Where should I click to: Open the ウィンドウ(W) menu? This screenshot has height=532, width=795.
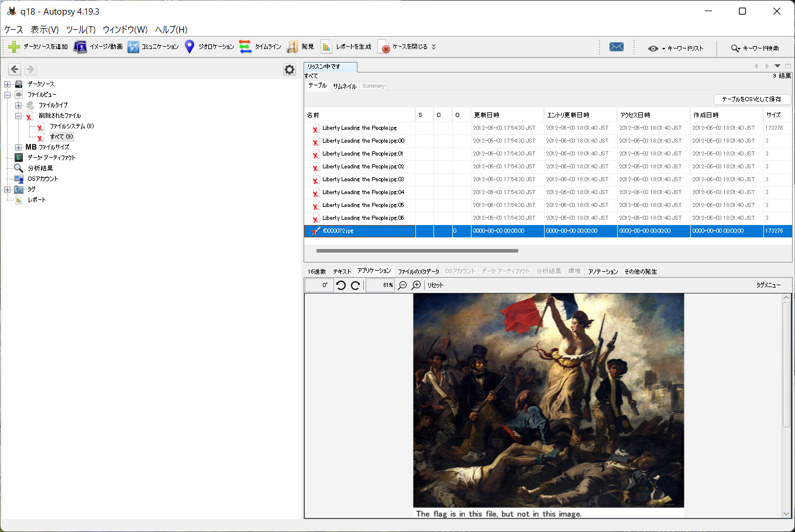tap(125, 30)
